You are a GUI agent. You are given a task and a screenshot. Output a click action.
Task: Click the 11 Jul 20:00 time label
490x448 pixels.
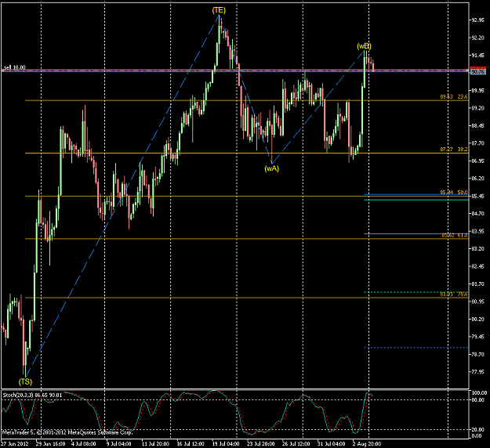tap(155, 443)
